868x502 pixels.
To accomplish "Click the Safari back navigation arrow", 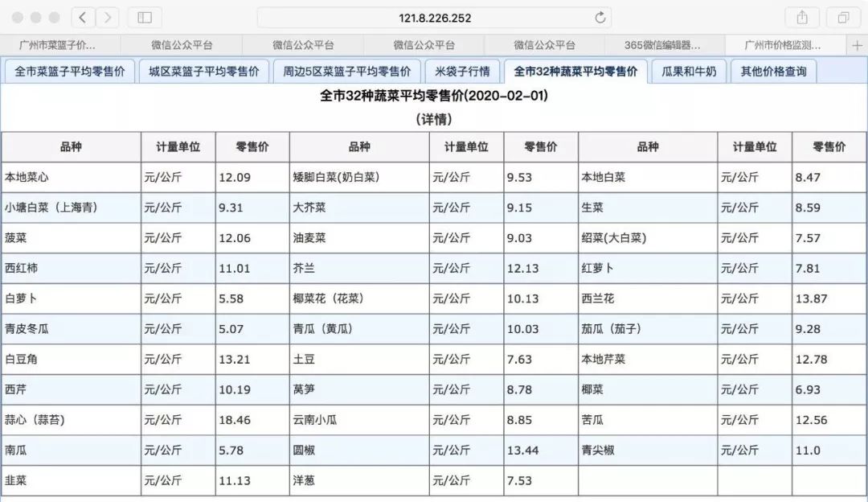I will 84,18.
